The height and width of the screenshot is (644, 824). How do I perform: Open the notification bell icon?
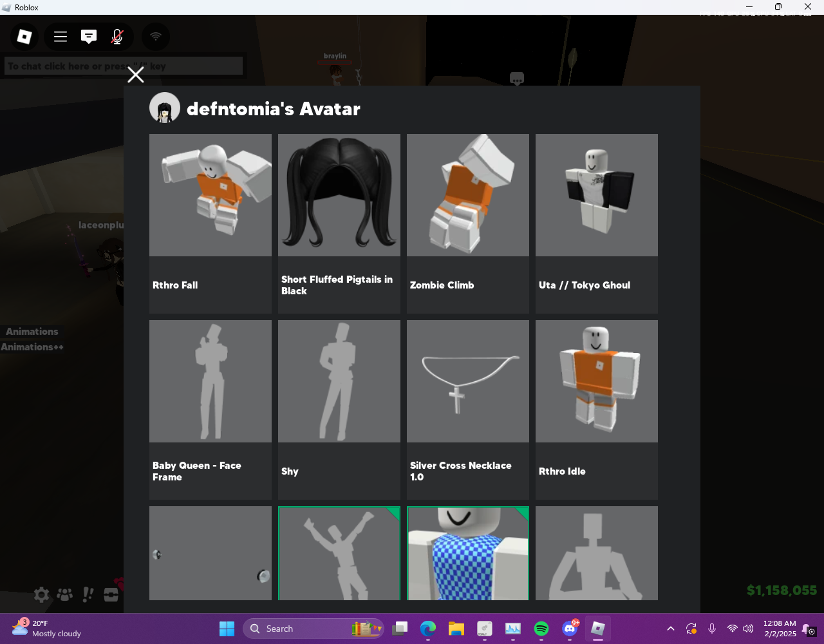(809, 629)
